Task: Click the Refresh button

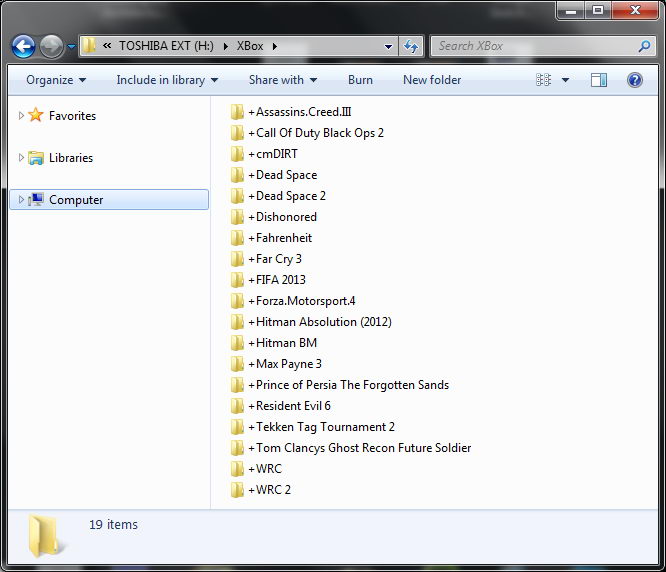Action: pyautogui.click(x=411, y=46)
